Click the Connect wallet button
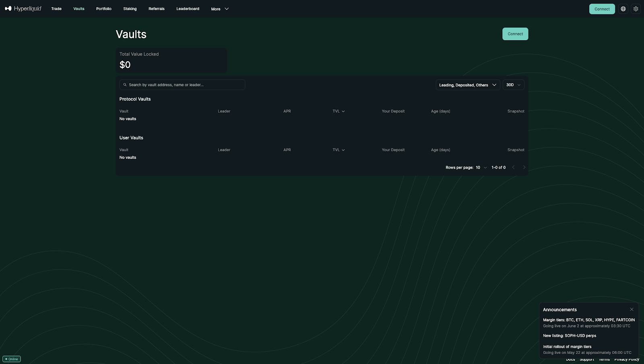 pyautogui.click(x=602, y=8)
